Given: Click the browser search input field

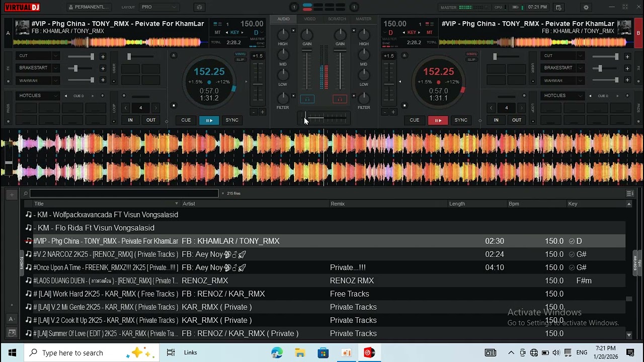Looking at the screenshot, I should [x=124, y=194].
